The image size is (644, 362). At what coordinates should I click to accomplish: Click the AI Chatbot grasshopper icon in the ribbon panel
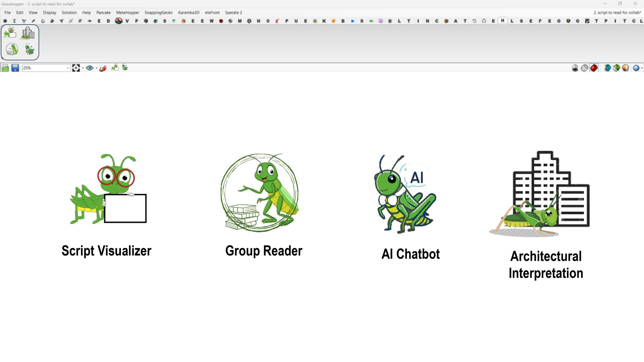29,49
